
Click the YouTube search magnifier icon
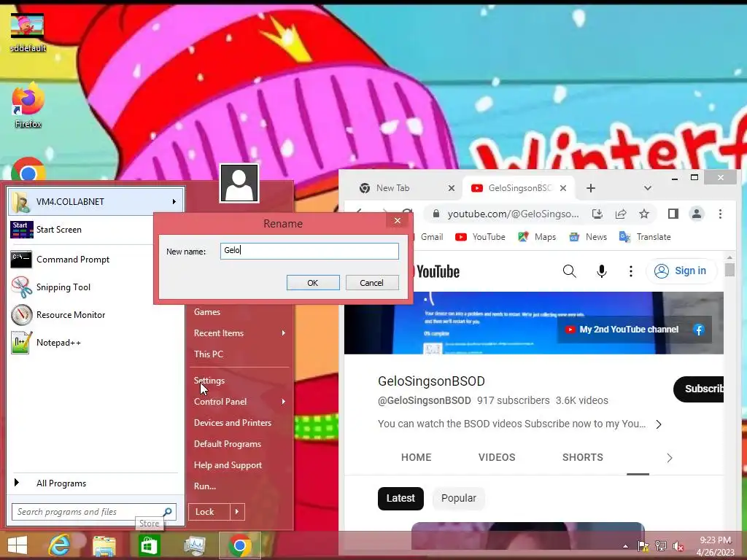569,271
